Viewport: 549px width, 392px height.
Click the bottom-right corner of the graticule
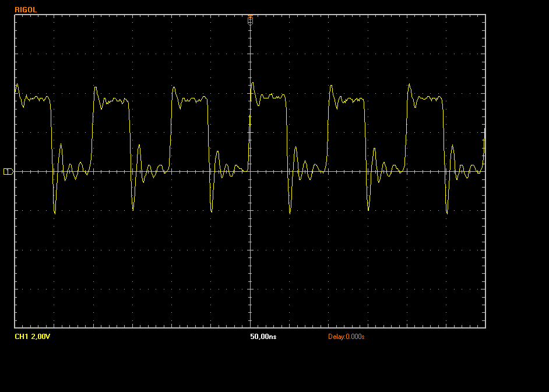pyautogui.click(x=485, y=327)
